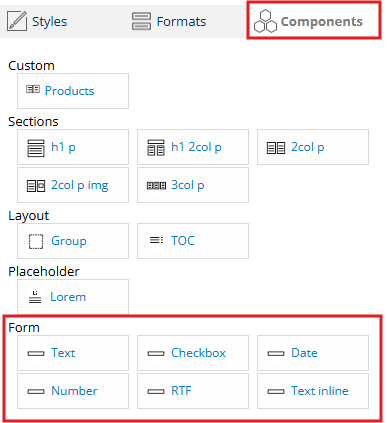
Task: Click the Styles paintbrush icon
Action: (16, 21)
